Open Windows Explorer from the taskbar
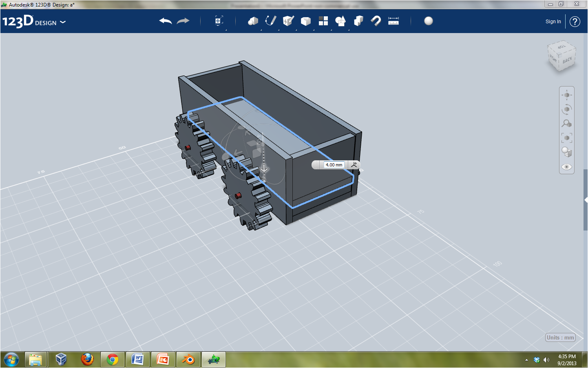 pyautogui.click(x=35, y=360)
